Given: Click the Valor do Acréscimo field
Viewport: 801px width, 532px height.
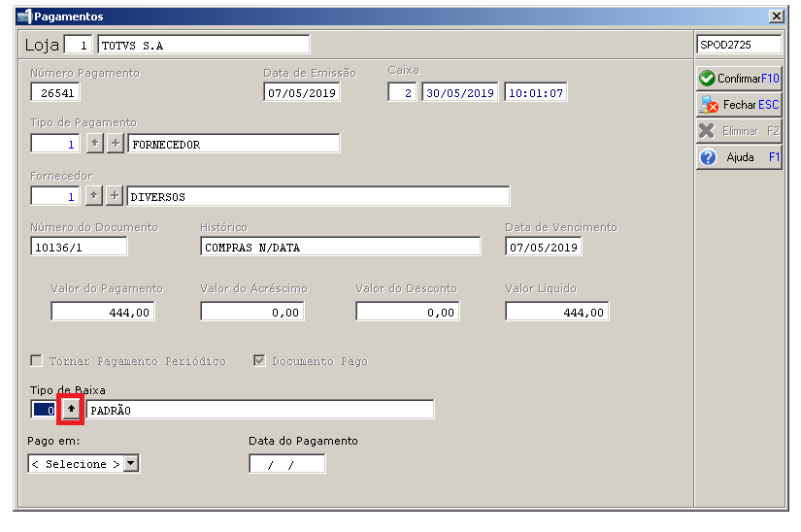Looking at the screenshot, I should [x=252, y=312].
